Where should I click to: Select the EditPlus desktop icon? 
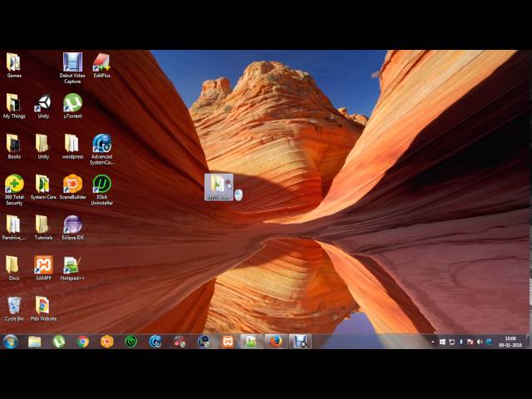(x=101, y=63)
